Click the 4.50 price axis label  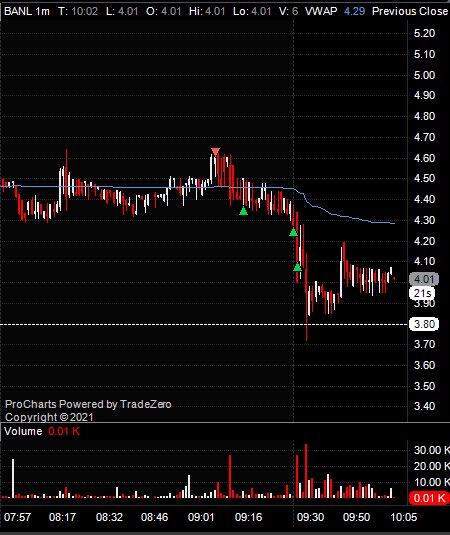pos(424,178)
